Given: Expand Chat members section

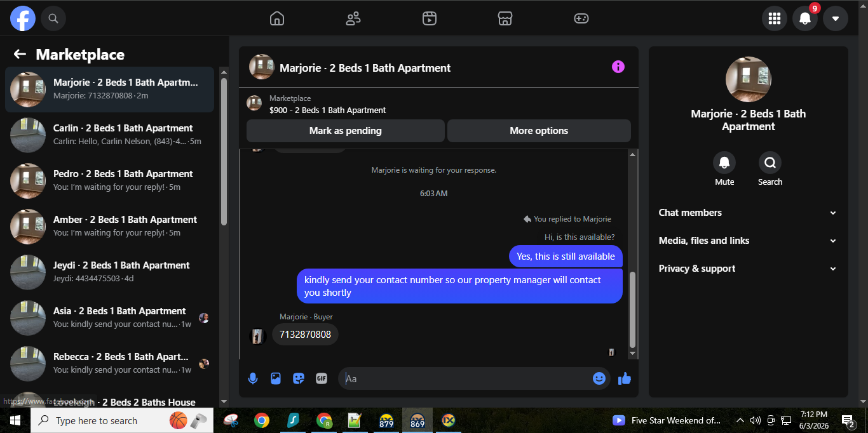Looking at the screenshot, I should pos(748,213).
